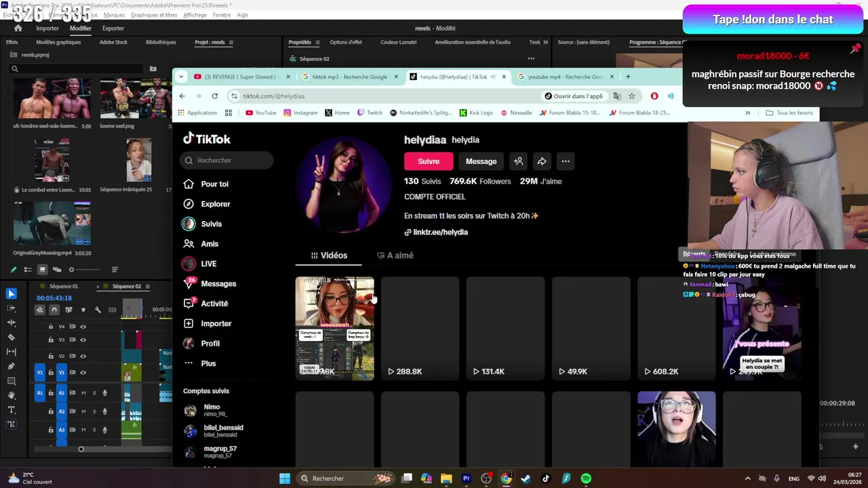Click the translate page icon in address bar
The width and height of the screenshot is (868, 488).
click(x=617, y=96)
